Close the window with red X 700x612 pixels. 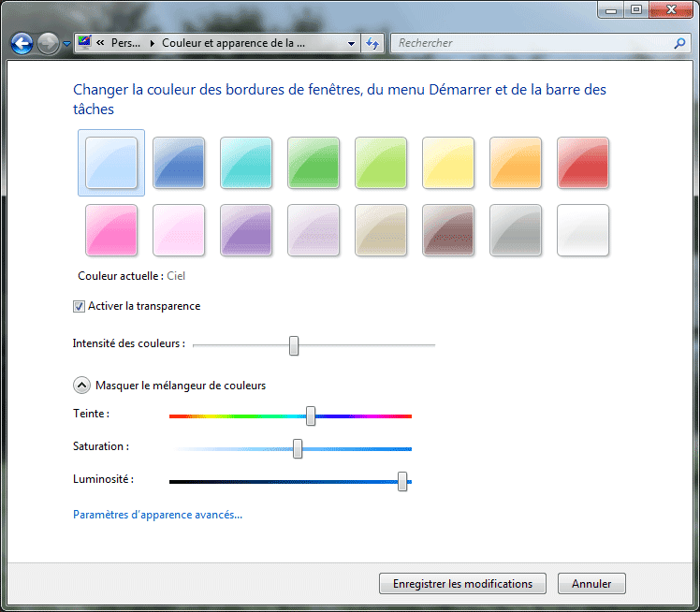[671, 9]
